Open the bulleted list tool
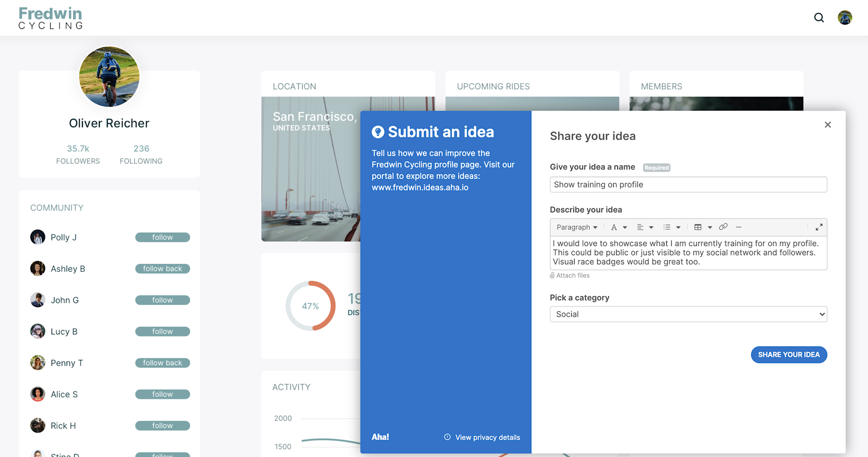The height and width of the screenshot is (457, 868). tap(667, 227)
